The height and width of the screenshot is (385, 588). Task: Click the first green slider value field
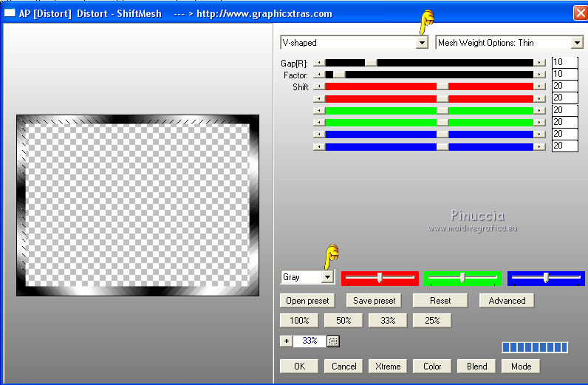565,110
